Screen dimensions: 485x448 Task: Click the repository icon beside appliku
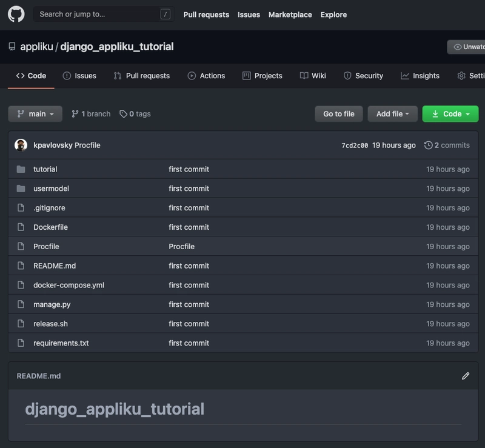tap(12, 47)
